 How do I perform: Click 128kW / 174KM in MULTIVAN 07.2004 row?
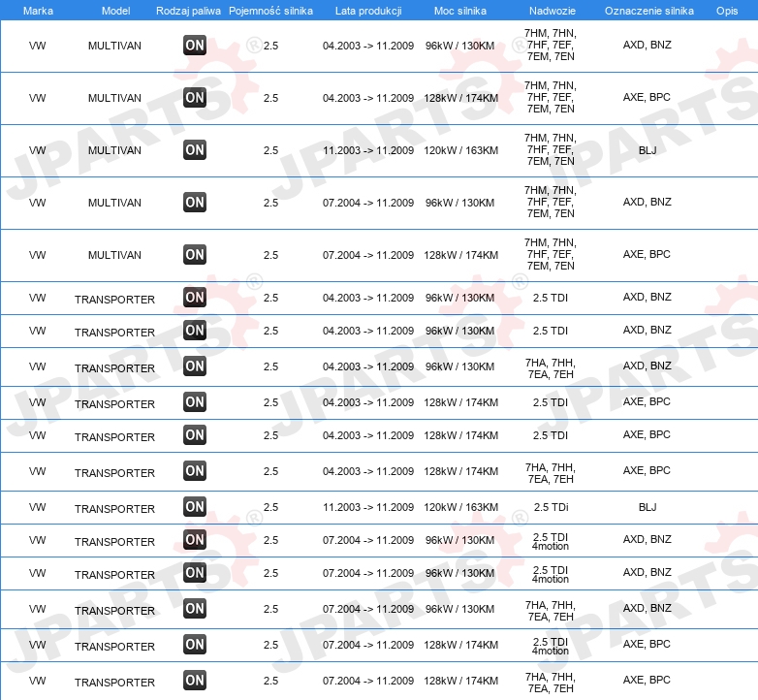pyautogui.click(x=460, y=255)
